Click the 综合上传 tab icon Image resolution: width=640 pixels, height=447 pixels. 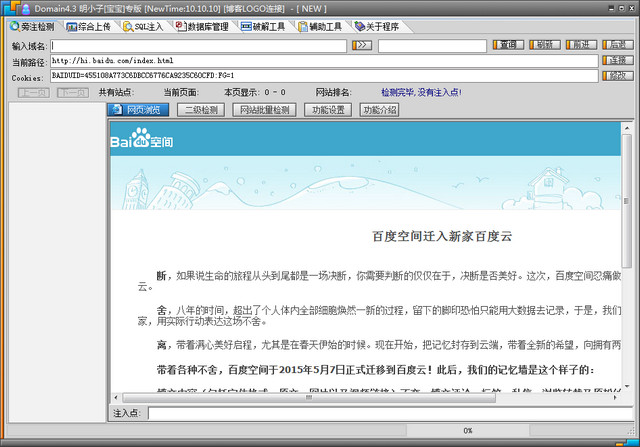[x=71, y=27]
